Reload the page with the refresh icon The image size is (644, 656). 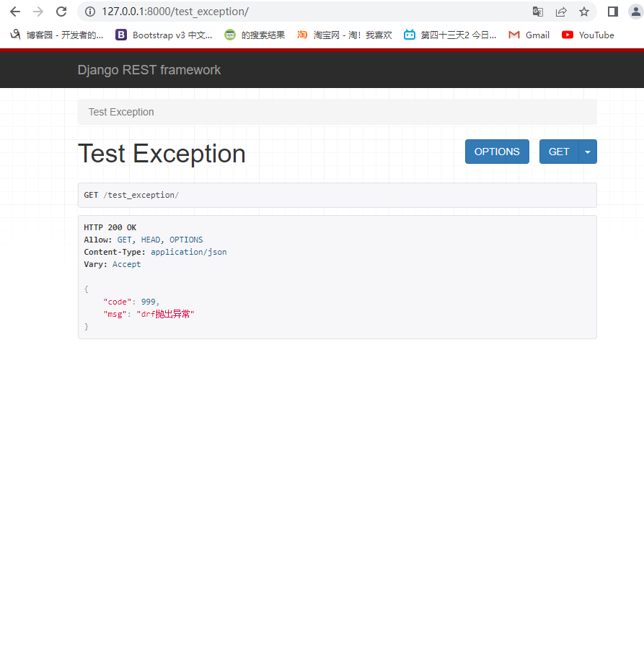click(x=61, y=12)
